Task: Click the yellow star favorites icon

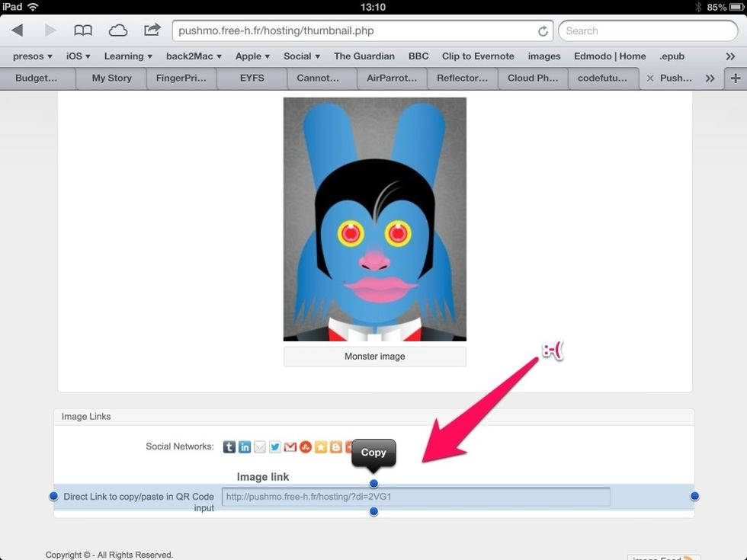Action: pos(321,446)
